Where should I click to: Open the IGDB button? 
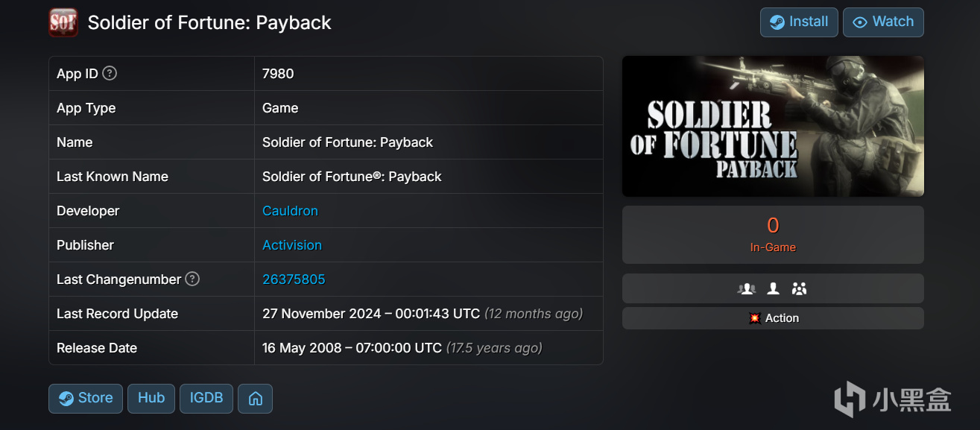pyautogui.click(x=206, y=399)
